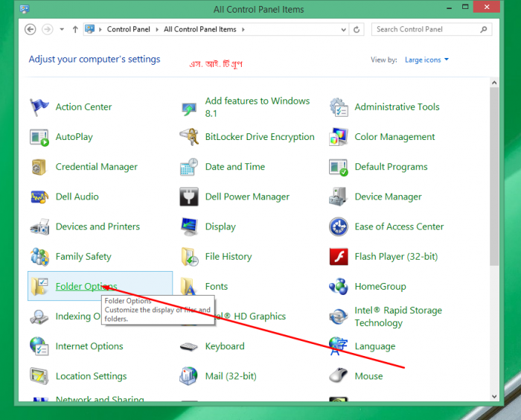Click the BitLocker Drive Encryption icon
521x420 pixels.
189,137
